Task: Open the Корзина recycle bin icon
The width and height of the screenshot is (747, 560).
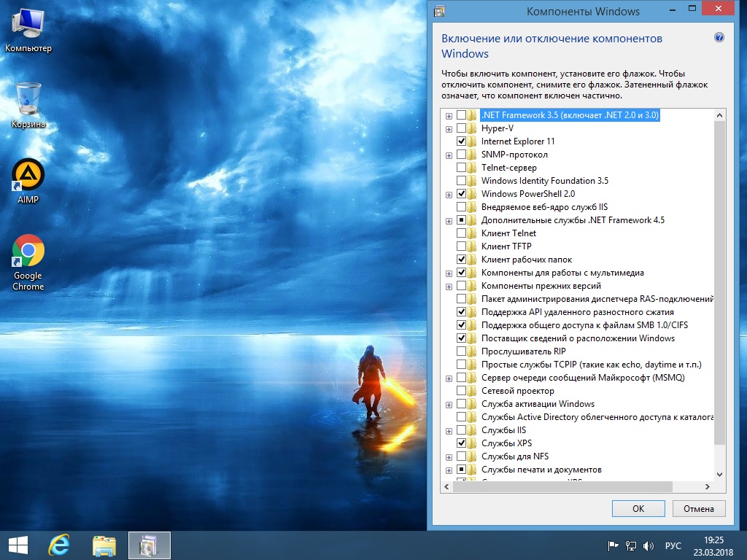Action: pyautogui.click(x=28, y=99)
